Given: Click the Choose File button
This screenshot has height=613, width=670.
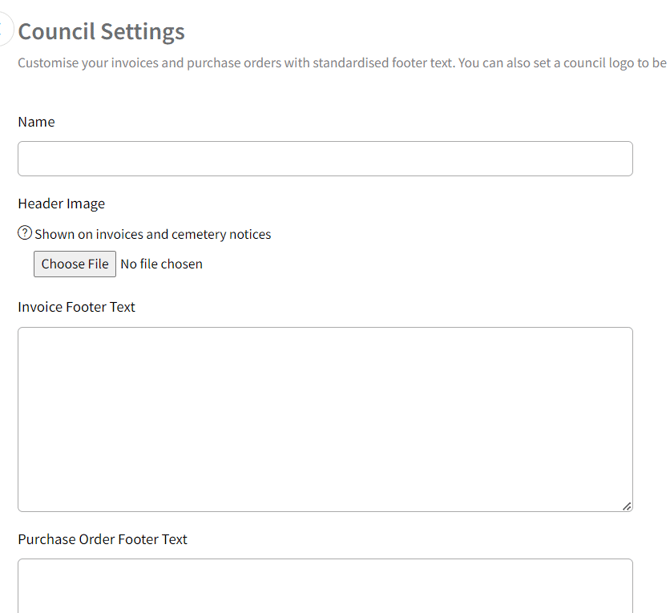Looking at the screenshot, I should (x=75, y=264).
